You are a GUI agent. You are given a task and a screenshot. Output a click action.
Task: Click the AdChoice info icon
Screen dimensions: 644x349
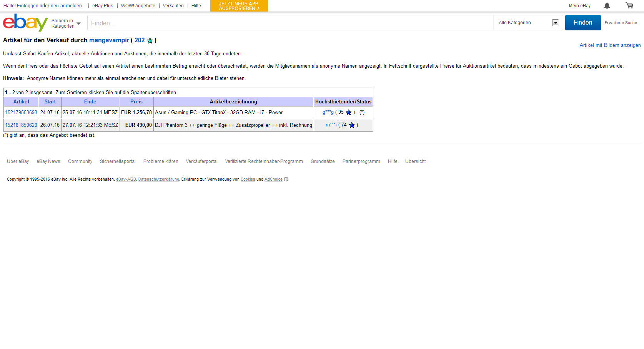286,179
